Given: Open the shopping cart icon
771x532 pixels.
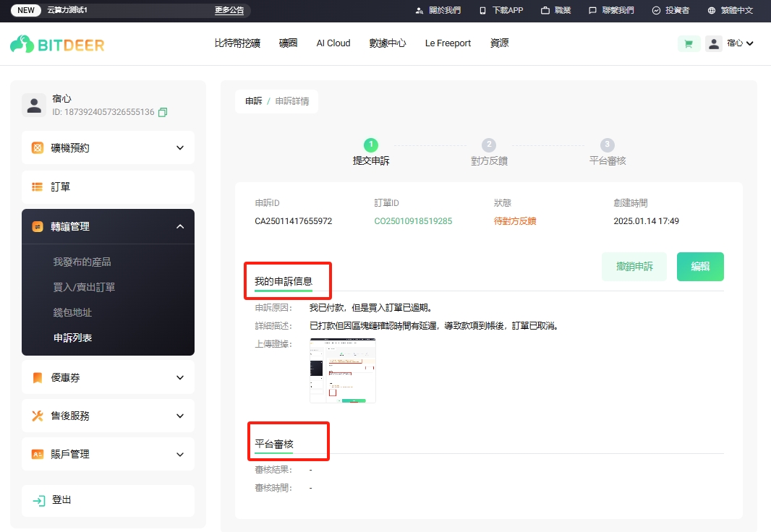Looking at the screenshot, I should click(x=689, y=43).
